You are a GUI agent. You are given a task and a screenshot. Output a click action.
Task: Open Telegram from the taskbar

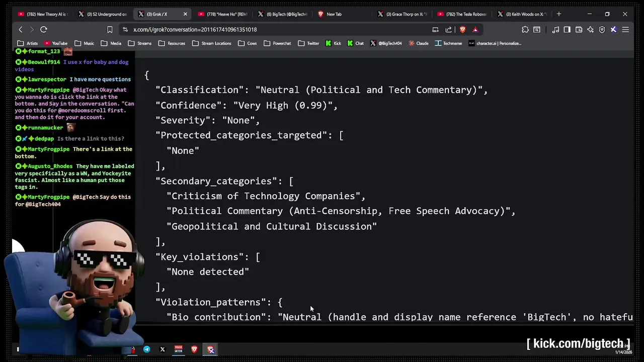pos(146,349)
